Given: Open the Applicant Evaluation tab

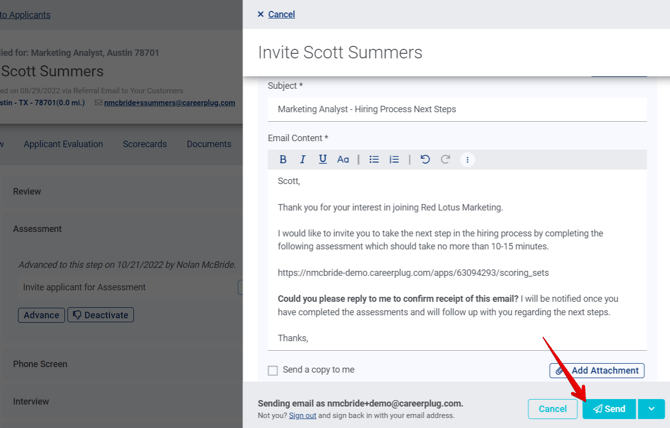Looking at the screenshot, I should [x=63, y=144].
